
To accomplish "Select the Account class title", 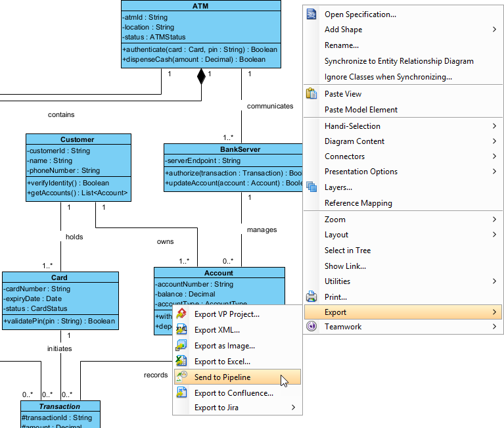I will 219,273.
